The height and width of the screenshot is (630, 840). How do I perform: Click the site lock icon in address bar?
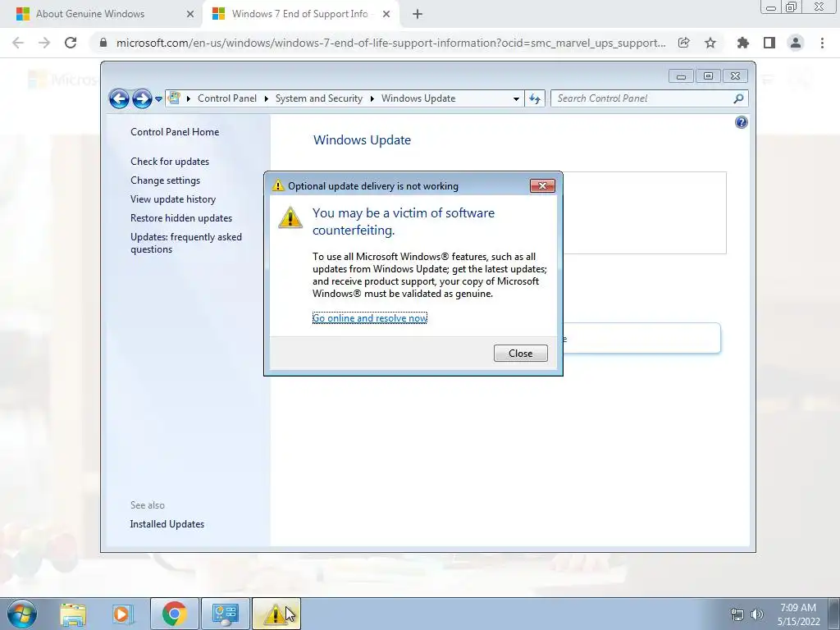(x=103, y=43)
